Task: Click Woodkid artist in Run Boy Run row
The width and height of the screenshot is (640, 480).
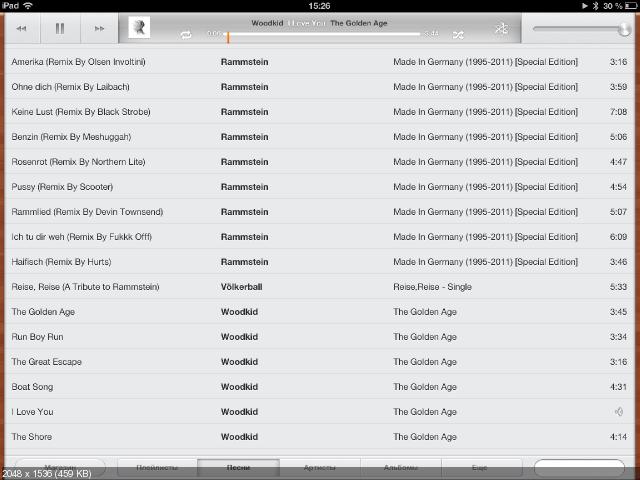Action: pos(239,337)
